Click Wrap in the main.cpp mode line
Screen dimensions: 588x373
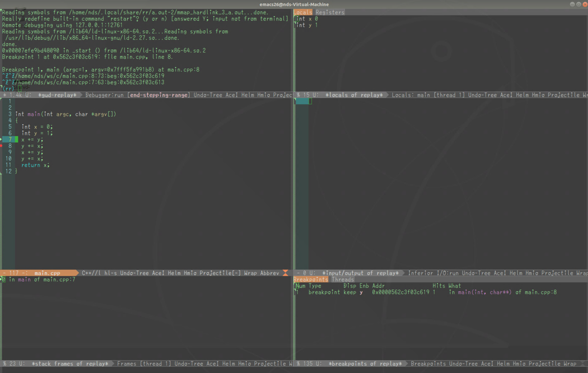250,273
